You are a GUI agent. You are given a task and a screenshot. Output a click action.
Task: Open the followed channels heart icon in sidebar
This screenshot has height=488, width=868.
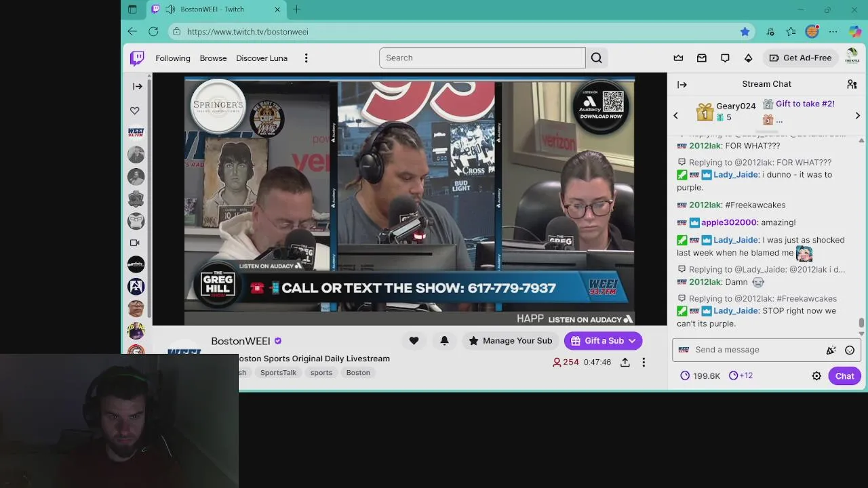(135, 110)
